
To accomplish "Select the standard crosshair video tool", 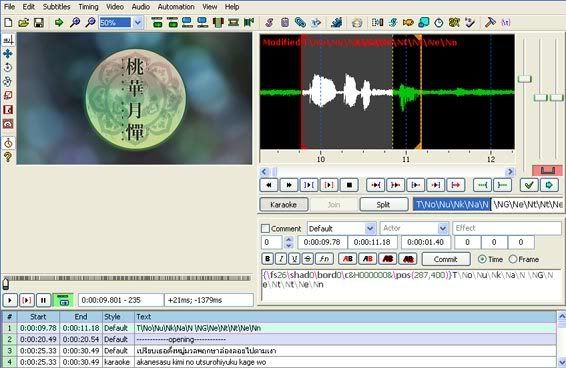I will click(8, 40).
